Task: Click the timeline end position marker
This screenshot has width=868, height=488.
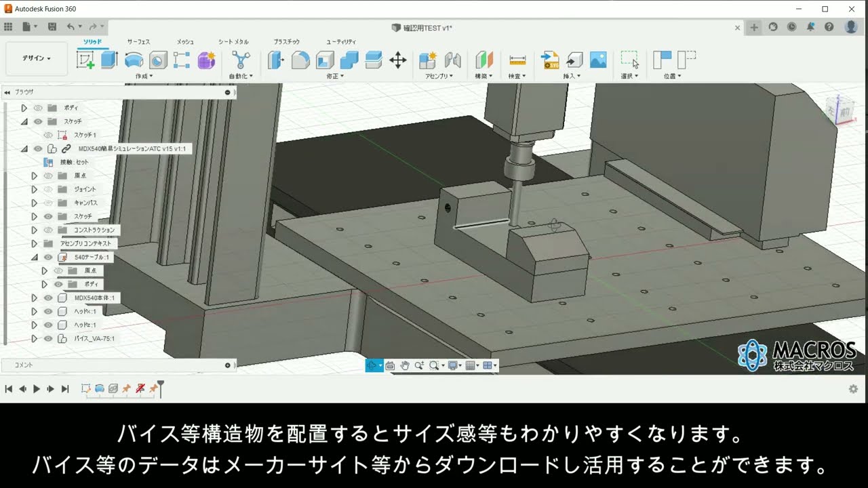Action: coord(161,388)
